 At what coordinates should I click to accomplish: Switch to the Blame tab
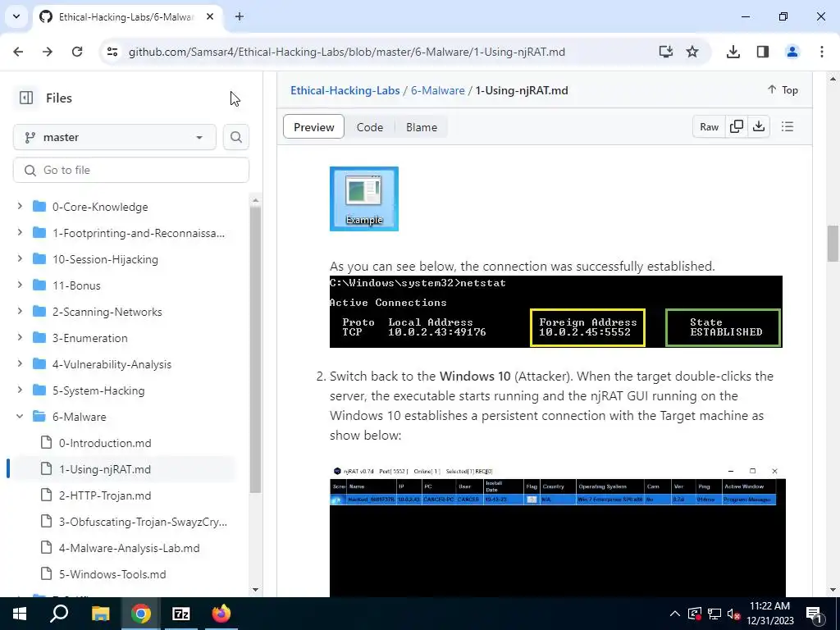point(422,127)
